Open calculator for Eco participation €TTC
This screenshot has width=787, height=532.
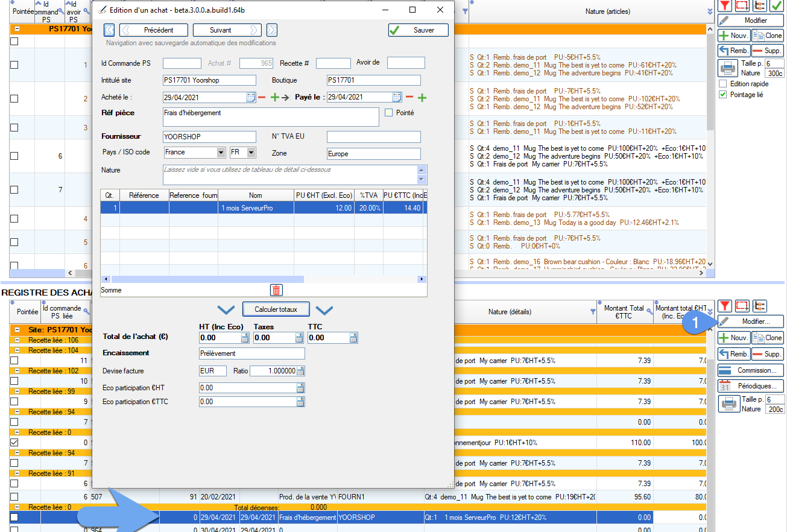[300, 402]
